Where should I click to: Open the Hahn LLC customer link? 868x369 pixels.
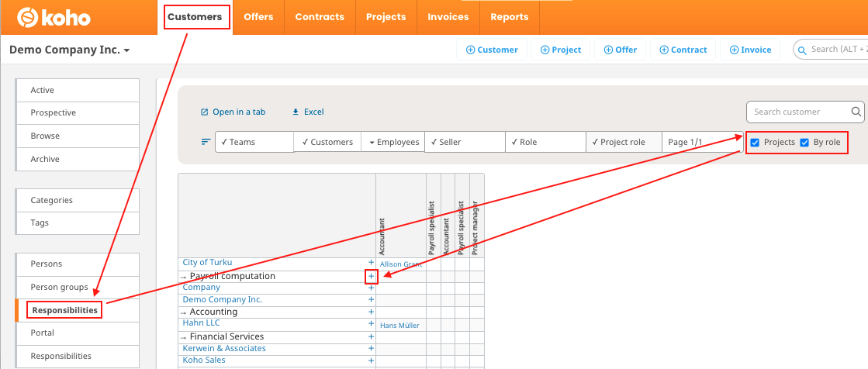(201, 323)
